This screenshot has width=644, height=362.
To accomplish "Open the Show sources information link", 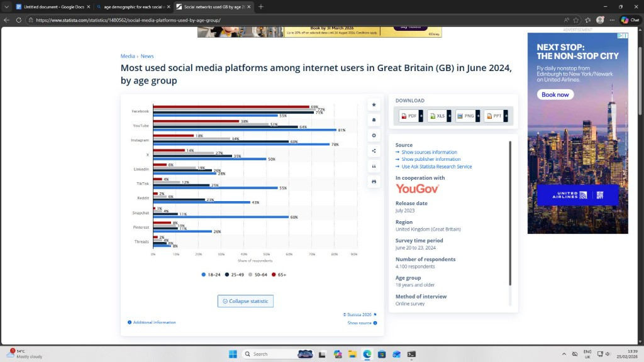I will tap(429, 152).
